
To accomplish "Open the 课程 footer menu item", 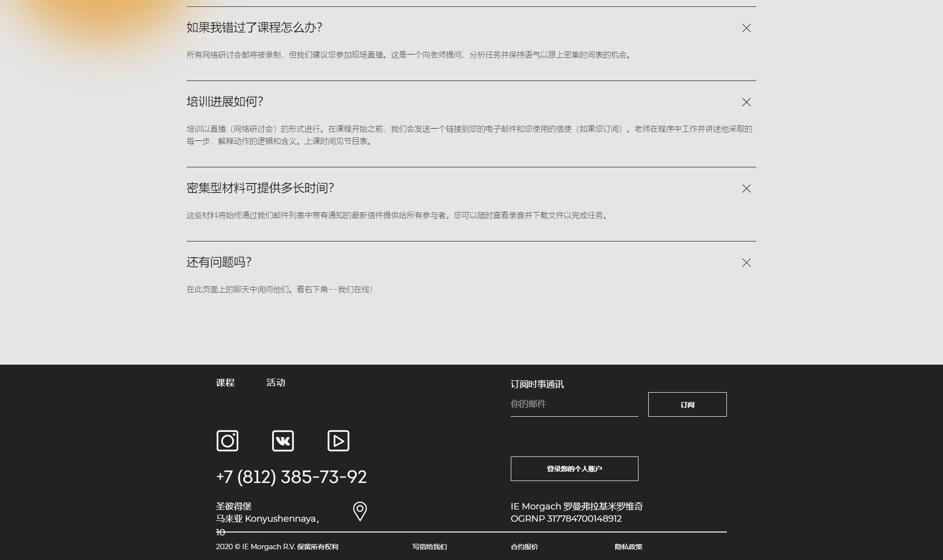I will tap(225, 383).
